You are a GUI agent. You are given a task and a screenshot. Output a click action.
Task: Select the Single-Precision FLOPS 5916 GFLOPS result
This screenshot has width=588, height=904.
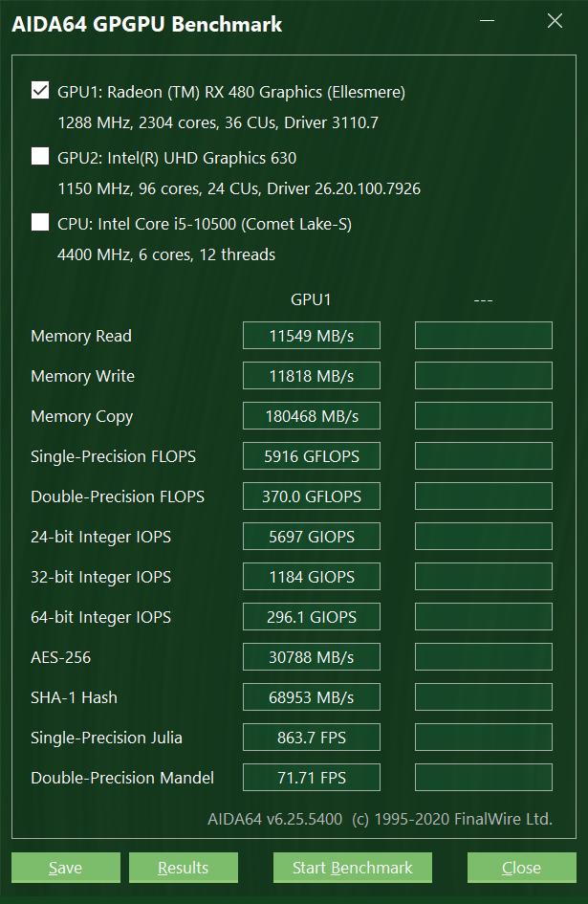[312, 456]
